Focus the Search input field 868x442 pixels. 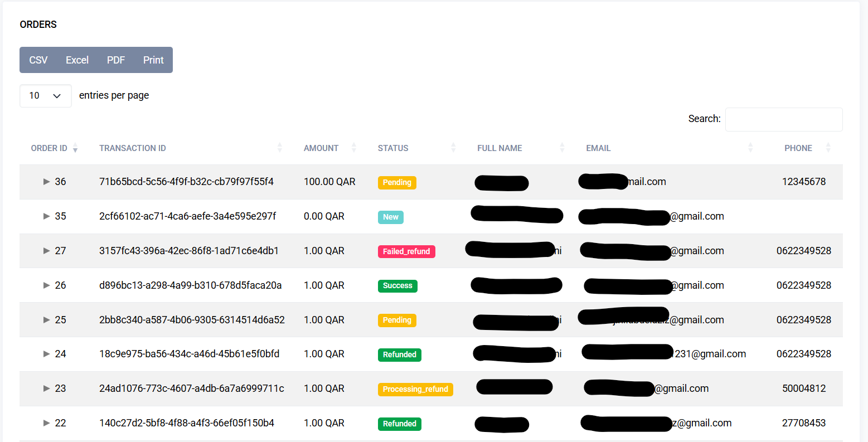click(783, 120)
